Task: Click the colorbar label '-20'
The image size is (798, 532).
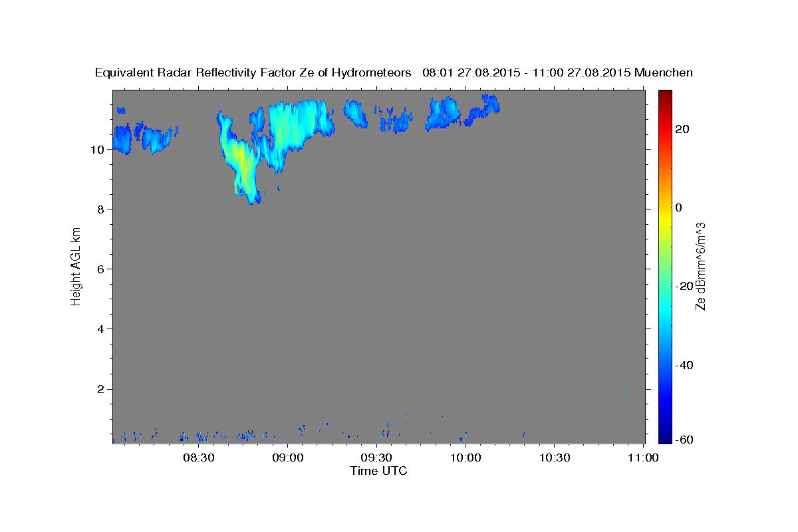Action: pyautogui.click(x=684, y=286)
